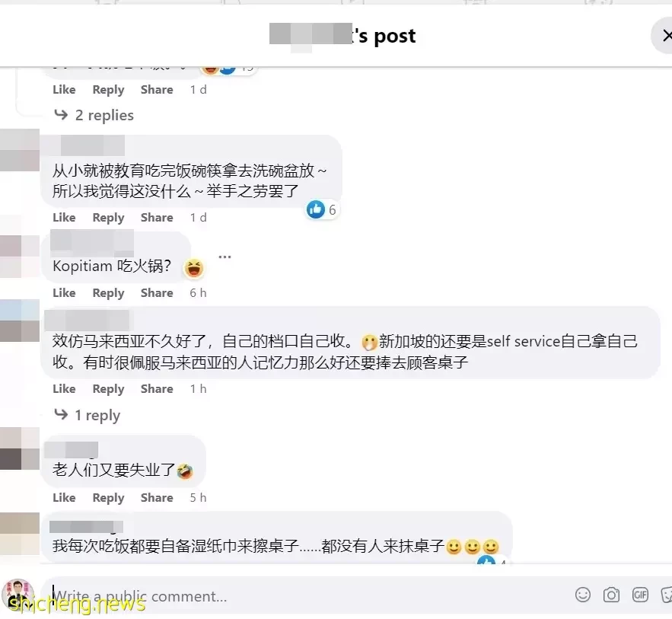Attach a photo with the camera icon
Image resolution: width=672 pixels, height=619 pixels.
[x=611, y=595]
